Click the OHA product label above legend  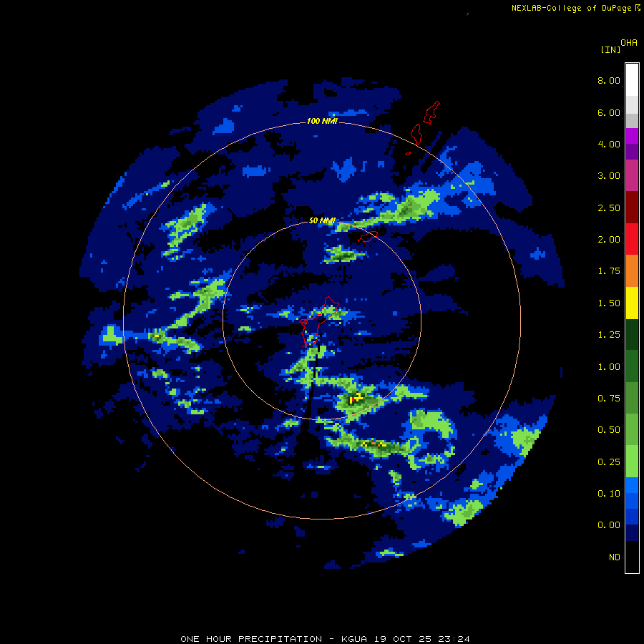(x=629, y=43)
